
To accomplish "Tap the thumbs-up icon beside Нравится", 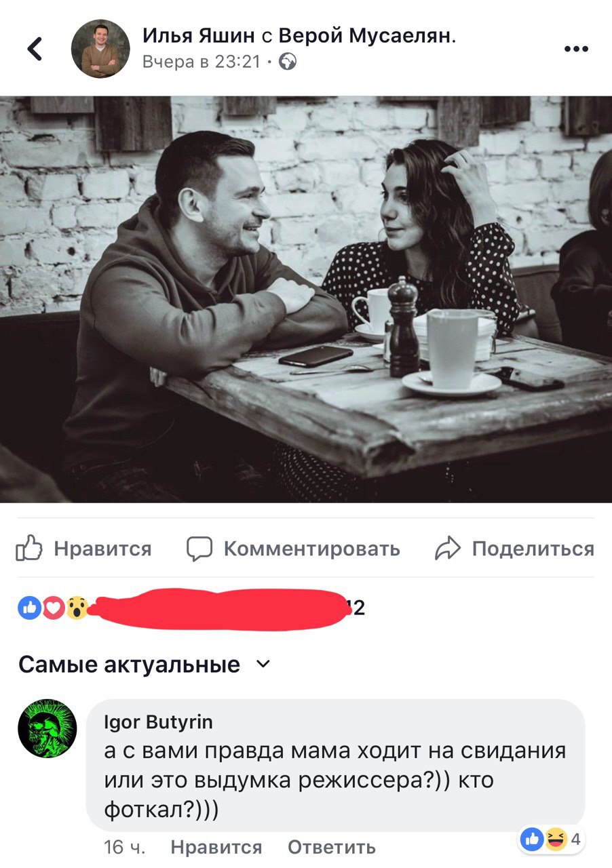I will point(29,547).
